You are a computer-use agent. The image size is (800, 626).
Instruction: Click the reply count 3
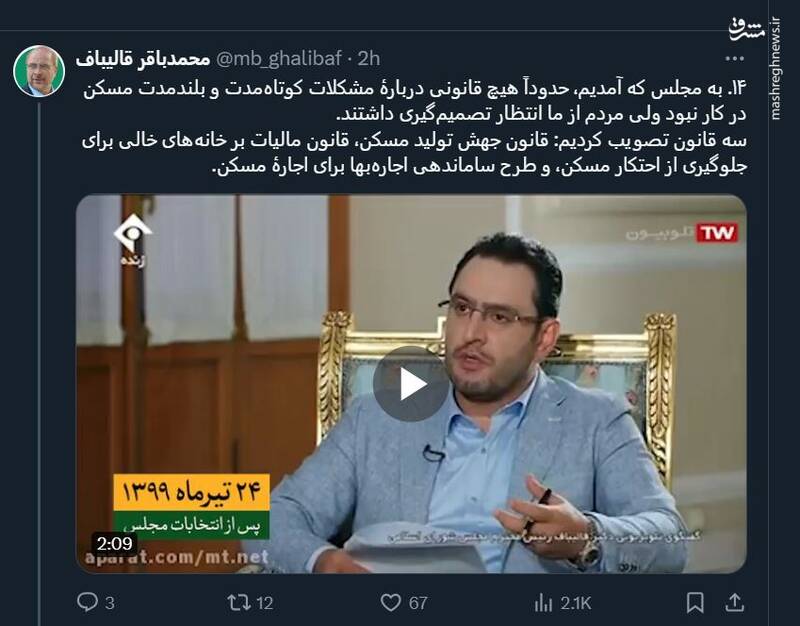click(x=109, y=604)
